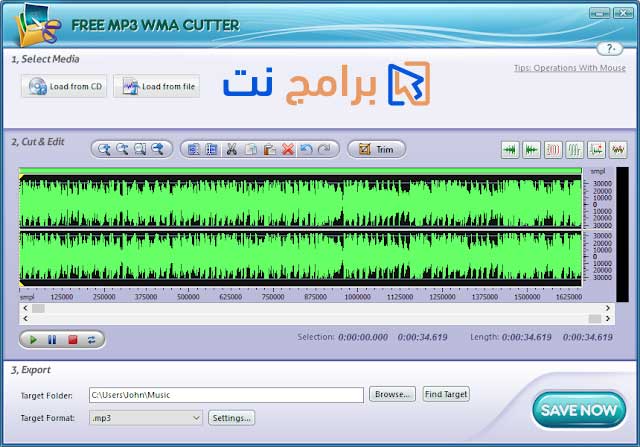Image resolution: width=640 pixels, height=447 pixels.
Task: Close the window with the title bar X
Action: 623,13
